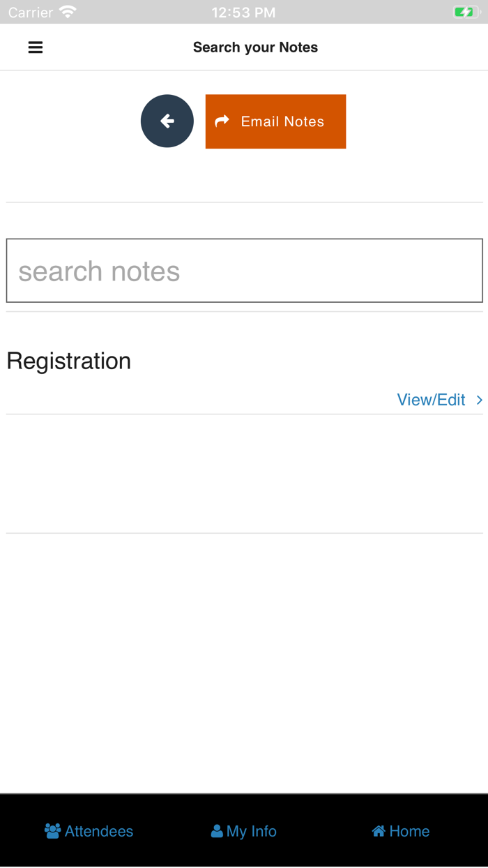Image resolution: width=488 pixels, height=868 pixels.
Task: Tap the Search your Notes title
Action: [x=255, y=47]
